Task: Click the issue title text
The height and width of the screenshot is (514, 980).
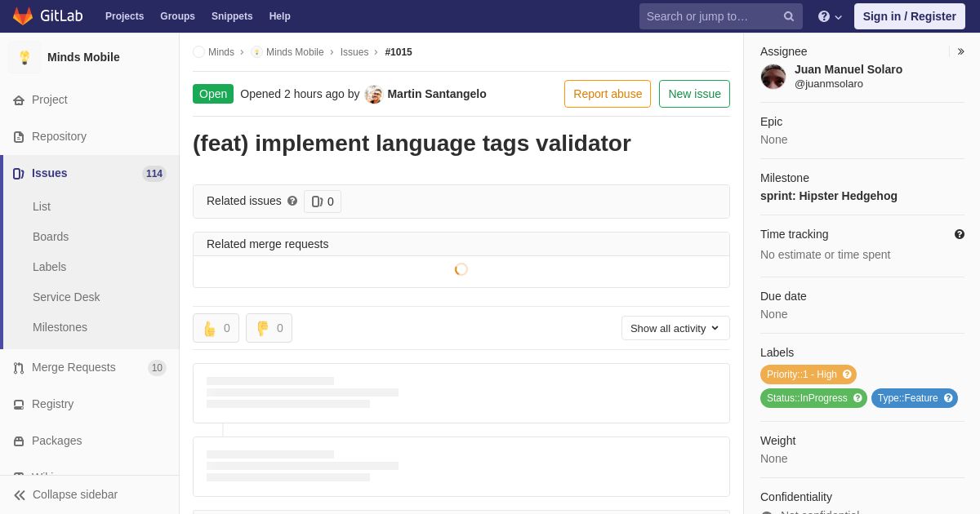Action: point(412,144)
